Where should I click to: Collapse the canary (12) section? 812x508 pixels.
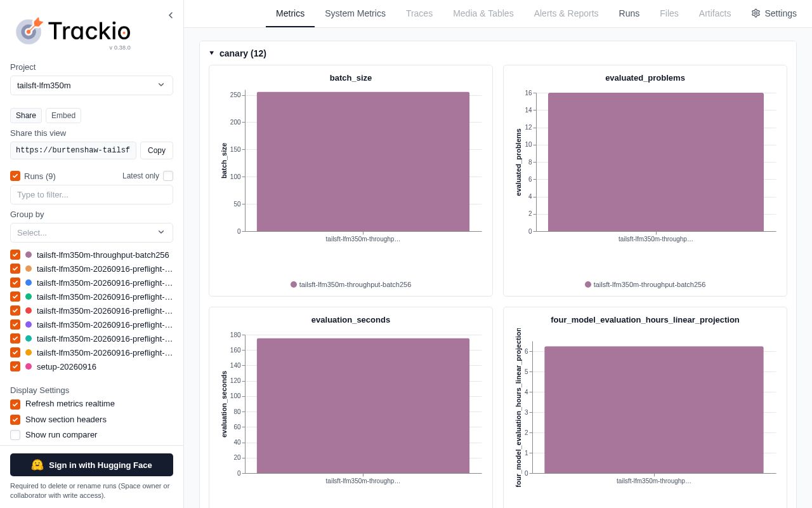coord(212,53)
